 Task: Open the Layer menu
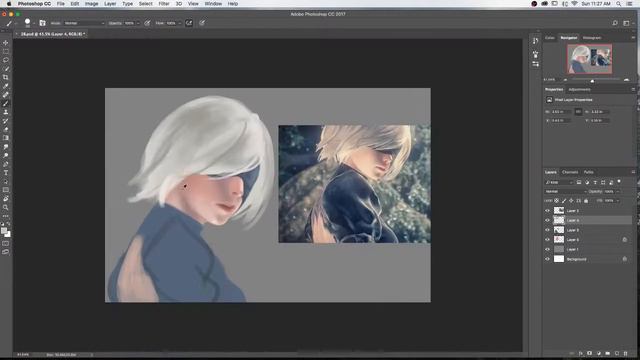point(110,4)
